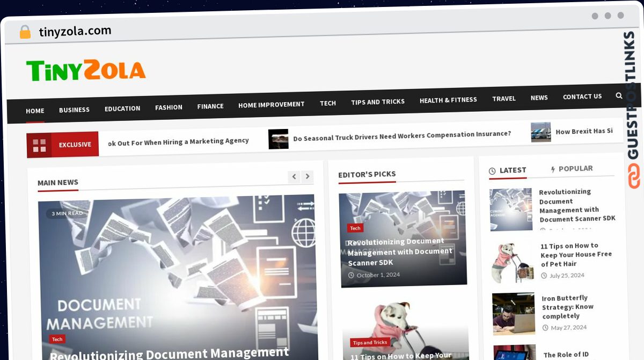This screenshot has width=644, height=360.
Task: Click sidebar thumbnail for Document Scanner SDK
Action: click(511, 210)
